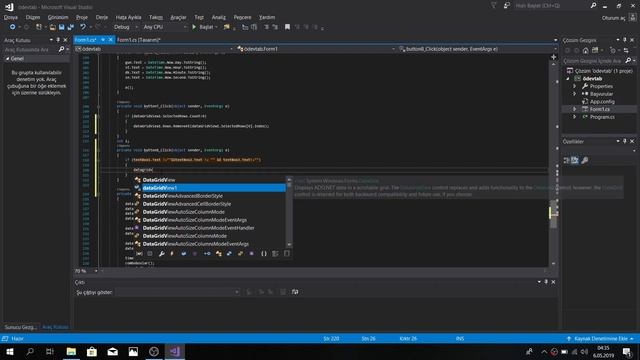640x360 pixels.
Task: Pin the Özellikler panel
Action: (x=624, y=141)
